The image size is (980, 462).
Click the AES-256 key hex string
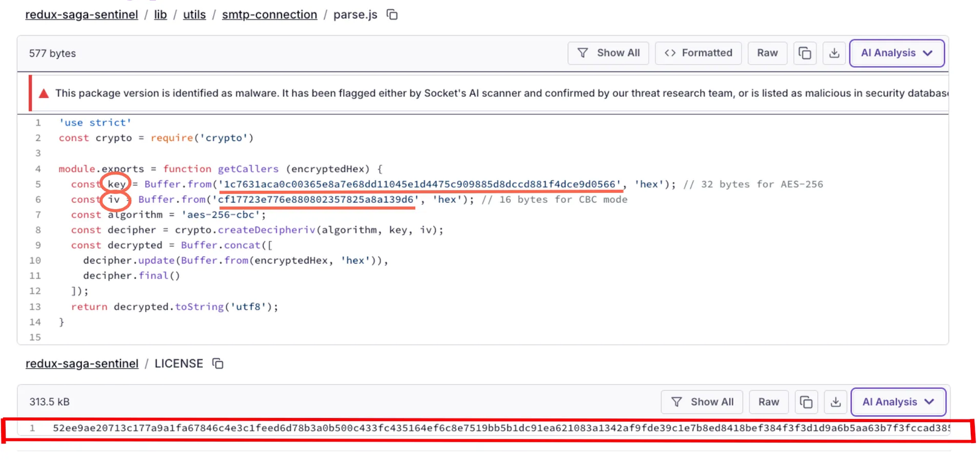coord(420,184)
